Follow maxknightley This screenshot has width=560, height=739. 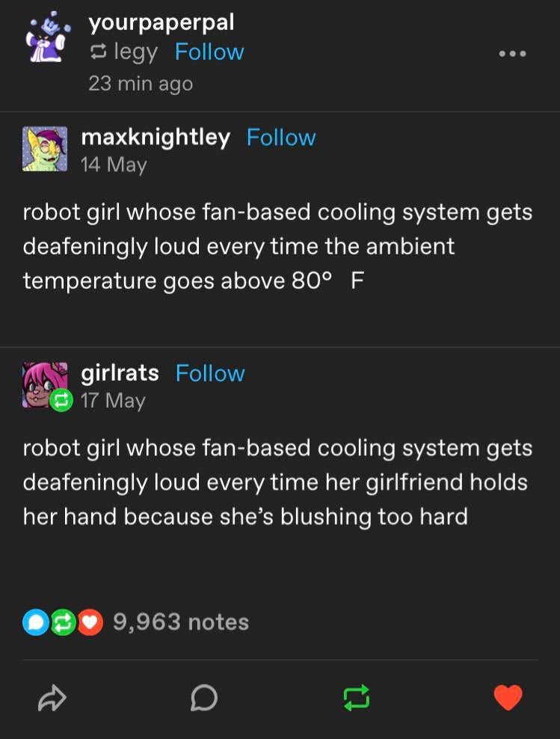(281, 138)
